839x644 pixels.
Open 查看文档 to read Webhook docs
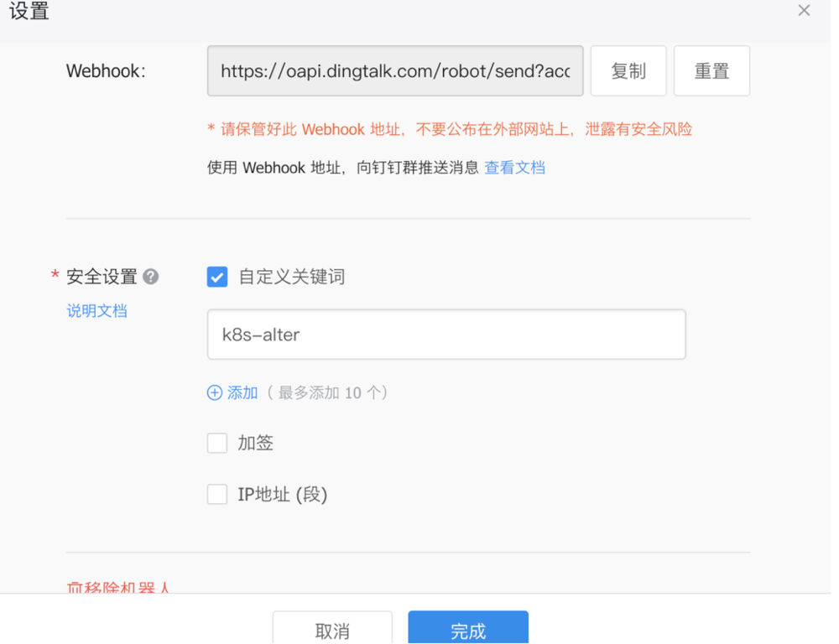click(x=514, y=167)
